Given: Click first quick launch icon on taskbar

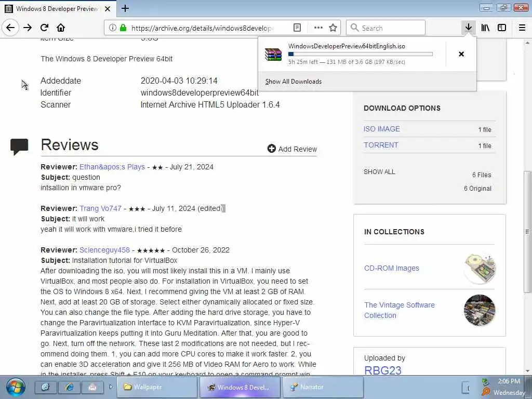Looking at the screenshot, I should (46, 387).
